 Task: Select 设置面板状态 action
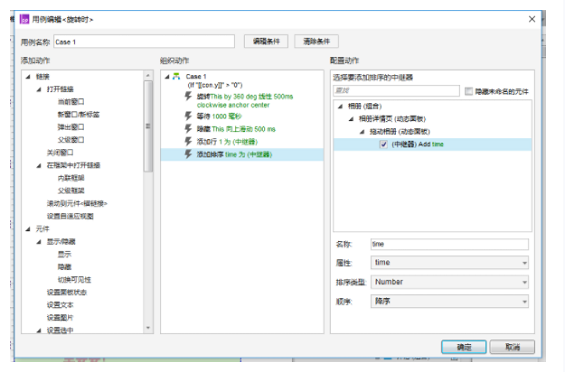point(67,292)
